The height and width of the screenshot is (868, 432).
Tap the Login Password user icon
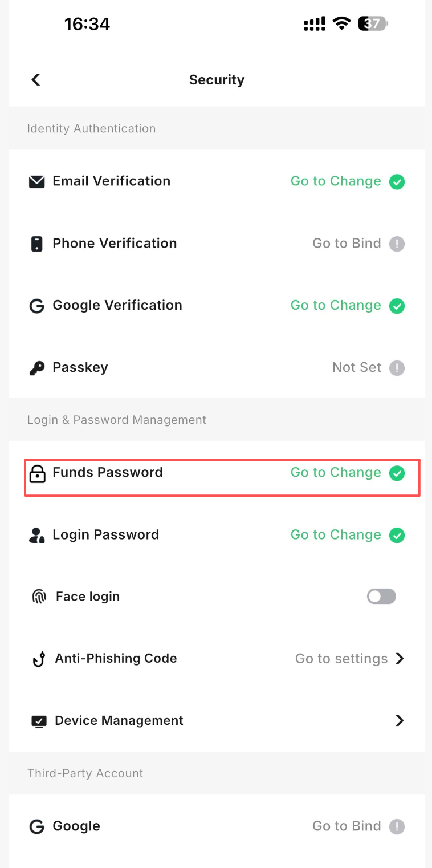pos(36,536)
